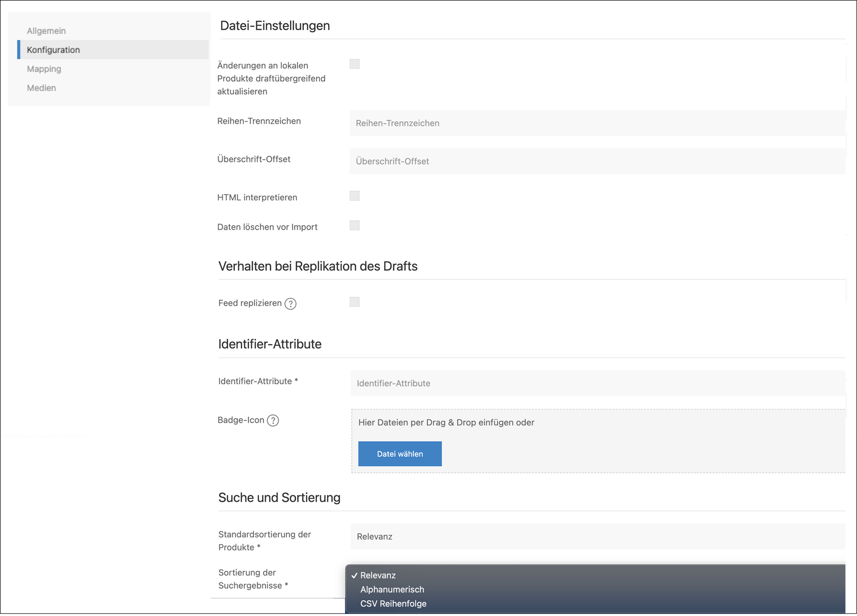Choose the CSV Reihenfolge option
This screenshot has height=616, width=857.
click(393, 604)
